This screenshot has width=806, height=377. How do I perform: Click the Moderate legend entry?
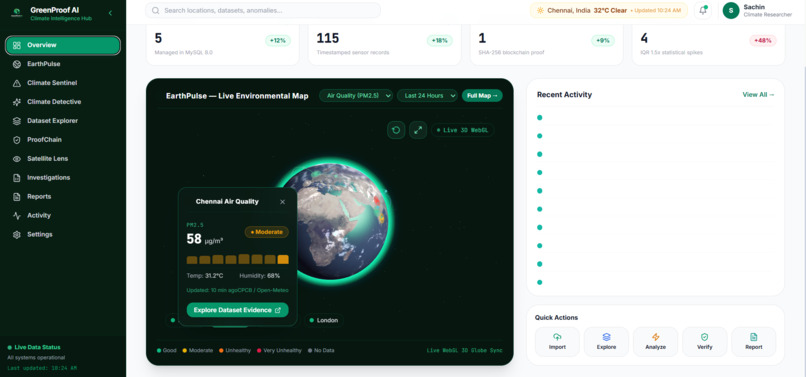coord(197,351)
